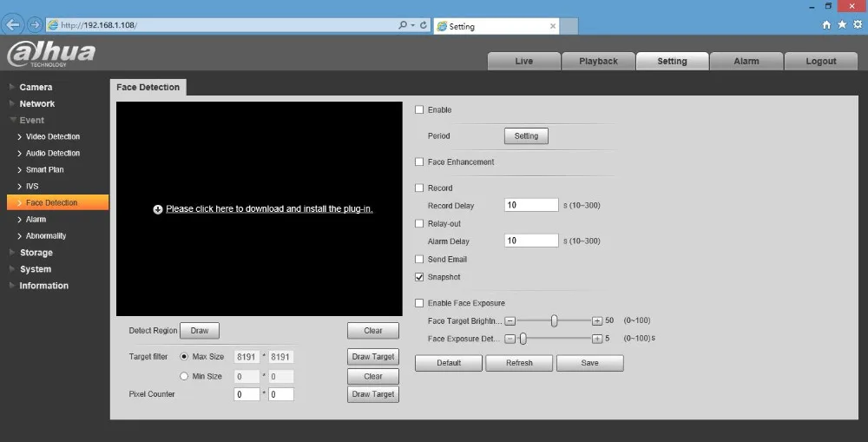Decrease Face Target Brightness with minus icon

point(510,320)
